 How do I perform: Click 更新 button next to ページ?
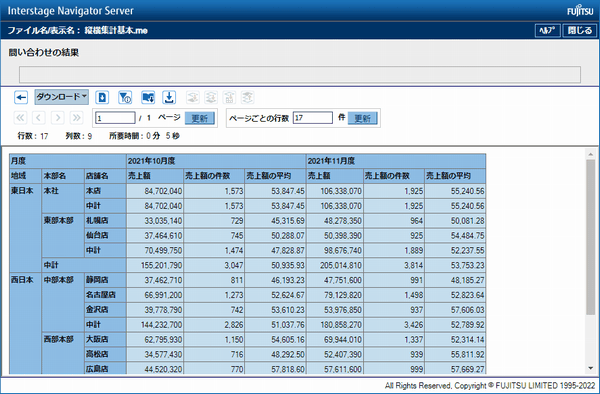tap(199, 118)
